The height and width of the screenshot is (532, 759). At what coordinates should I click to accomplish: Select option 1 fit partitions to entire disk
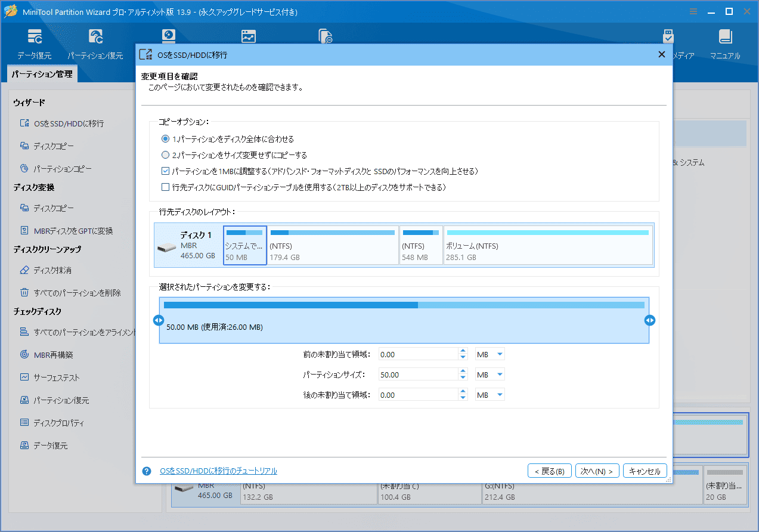click(166, 139)
